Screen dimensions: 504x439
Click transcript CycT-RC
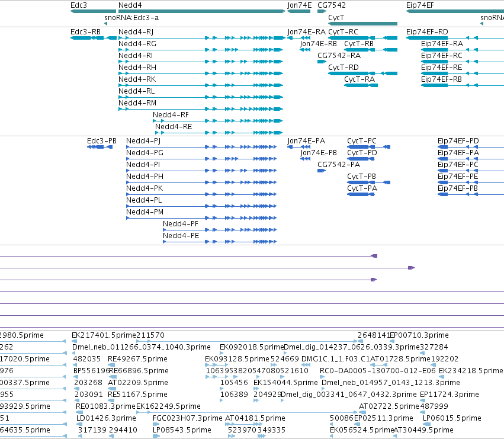pyautogui.click(x=362, y=38)
